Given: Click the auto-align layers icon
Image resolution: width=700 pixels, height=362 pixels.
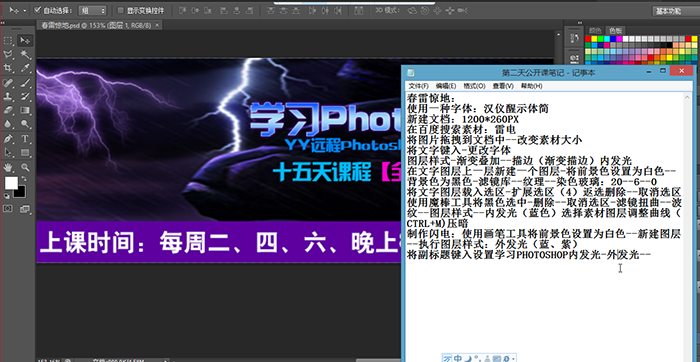Looking at the screenshot, I should [x=359, y=10].
